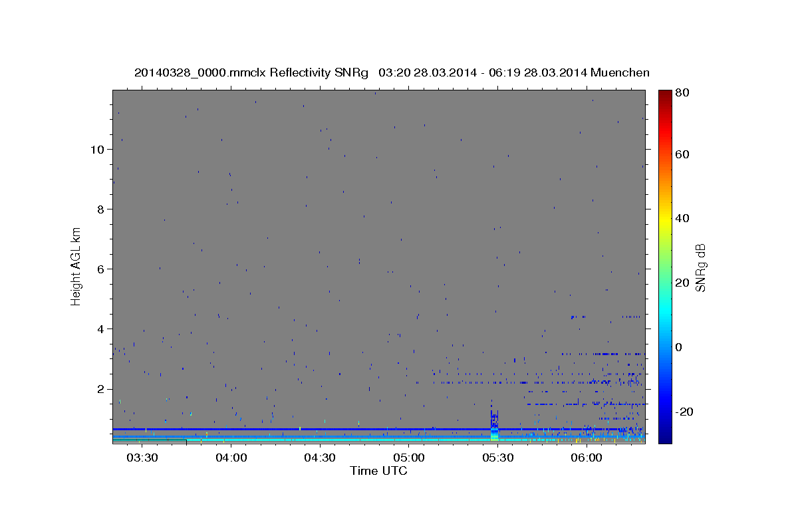798x532 pixels.
Task: Click the plot title beginning 20140328_0000.mmclx
Action: click(x=392, y=72)
